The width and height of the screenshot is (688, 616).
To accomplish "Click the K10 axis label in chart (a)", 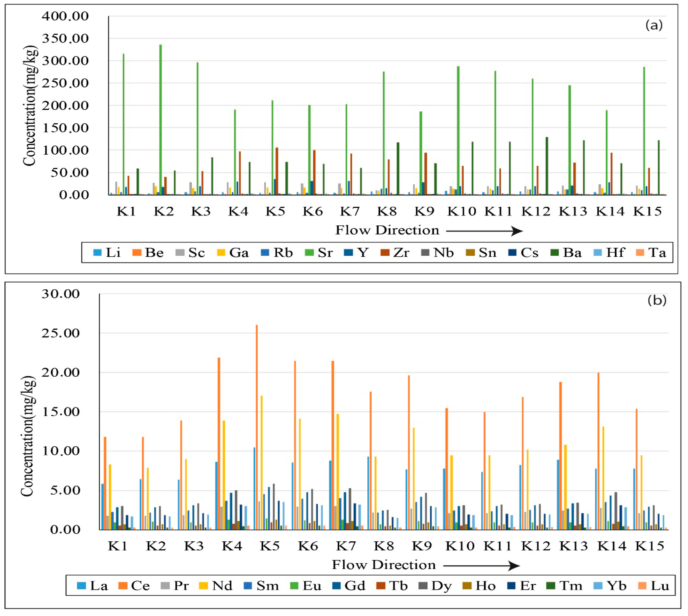I will coord(461,212).
